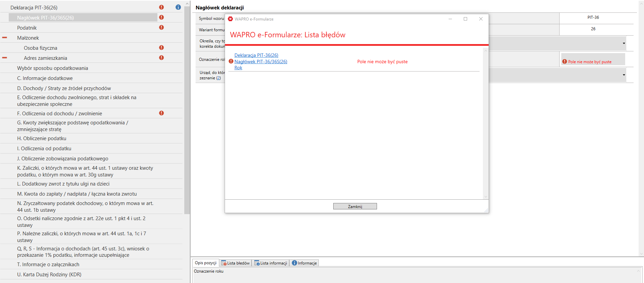Open Nagłówek PIT-36/36S(26) link in error list
The height and width of the screenshot is (283, 644).
click(x=261, y=62)
